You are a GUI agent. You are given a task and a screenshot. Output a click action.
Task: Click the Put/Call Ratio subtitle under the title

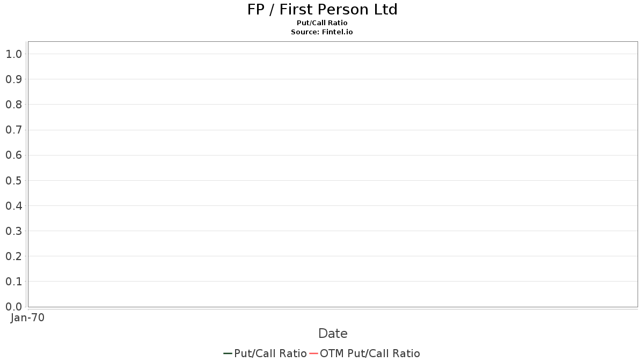coord(322,23)
